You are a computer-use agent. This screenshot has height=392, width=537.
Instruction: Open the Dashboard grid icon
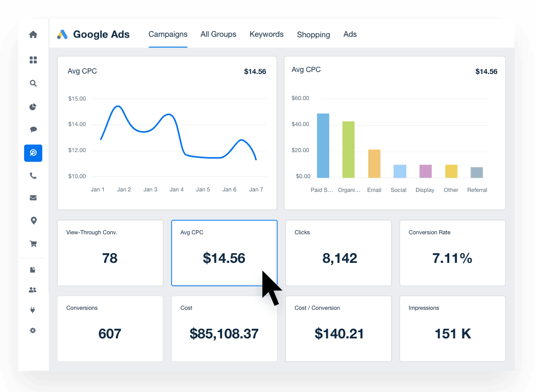coord(33,60)
